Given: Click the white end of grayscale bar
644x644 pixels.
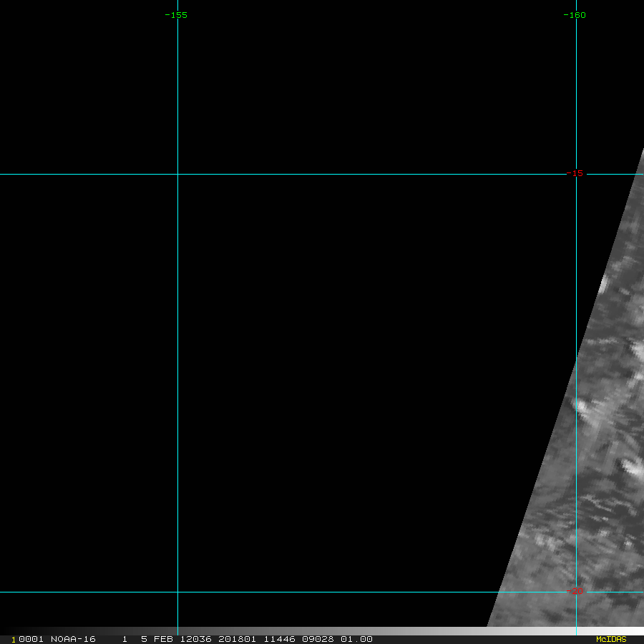Looking at the screenshot, I should [x=633, y=631].
